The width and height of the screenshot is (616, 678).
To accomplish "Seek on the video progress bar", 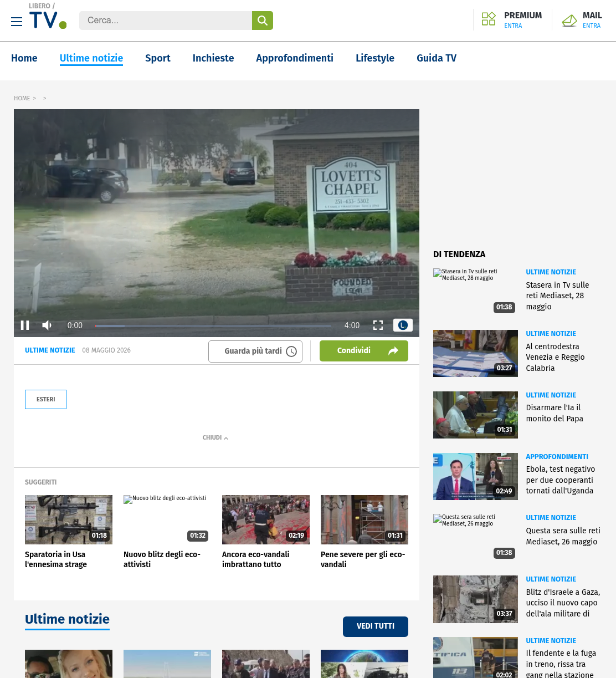I will pyautogui.click(x=213, y=326).
